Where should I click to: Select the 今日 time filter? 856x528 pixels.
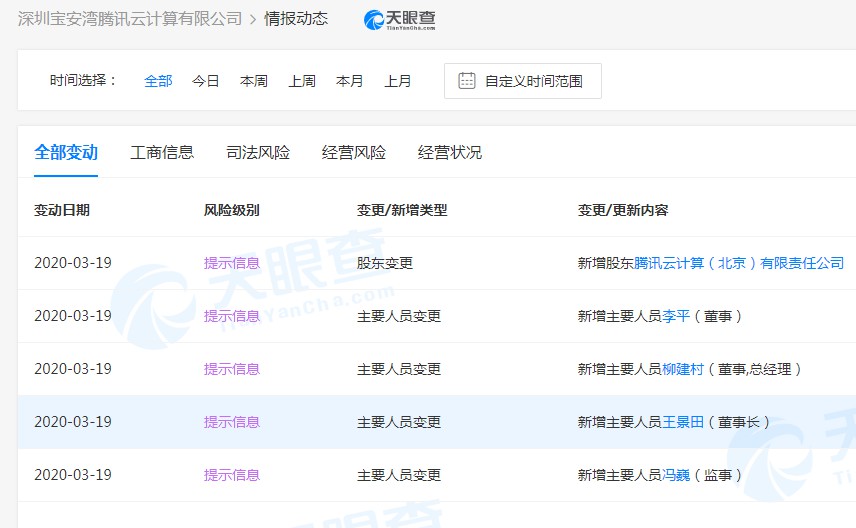coord(206,81)
